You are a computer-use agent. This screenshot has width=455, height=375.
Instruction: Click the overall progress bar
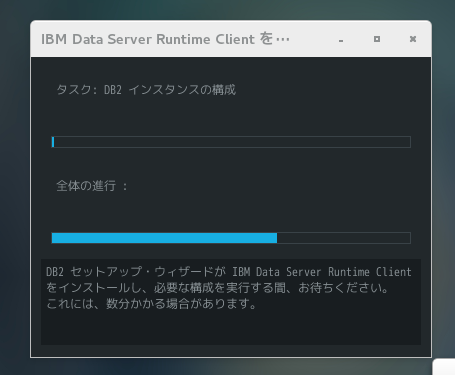coord(231,238)
